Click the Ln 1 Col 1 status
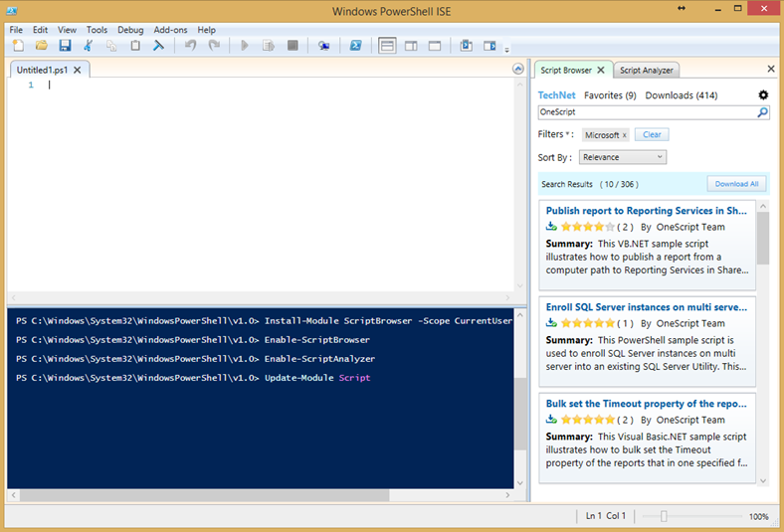 point(606,515)
